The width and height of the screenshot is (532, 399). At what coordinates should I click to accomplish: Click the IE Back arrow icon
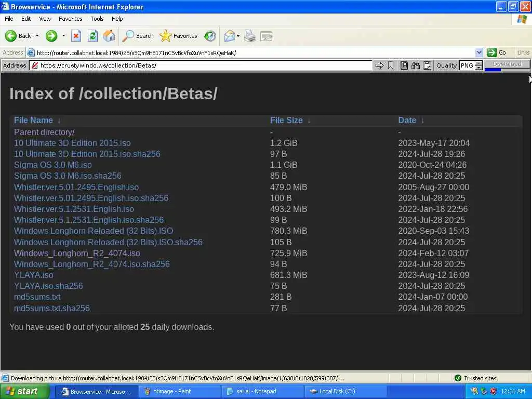[10, 36]
